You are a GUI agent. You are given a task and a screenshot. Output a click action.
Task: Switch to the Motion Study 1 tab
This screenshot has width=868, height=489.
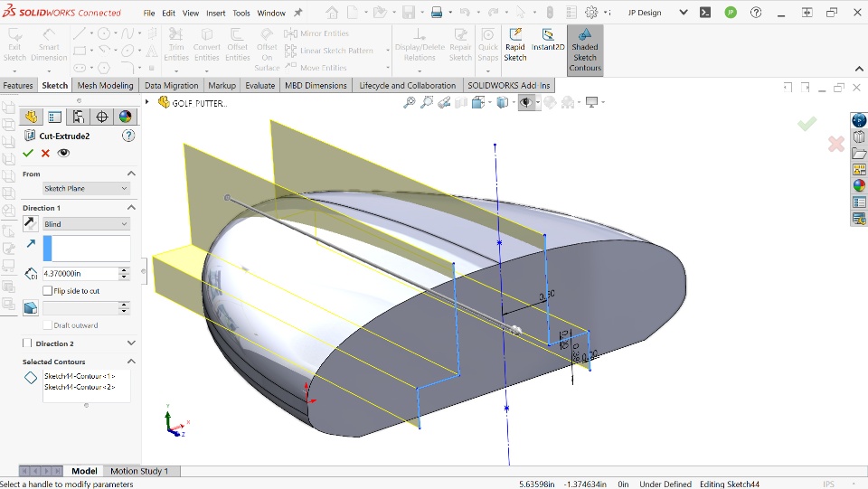pos(139,471)
